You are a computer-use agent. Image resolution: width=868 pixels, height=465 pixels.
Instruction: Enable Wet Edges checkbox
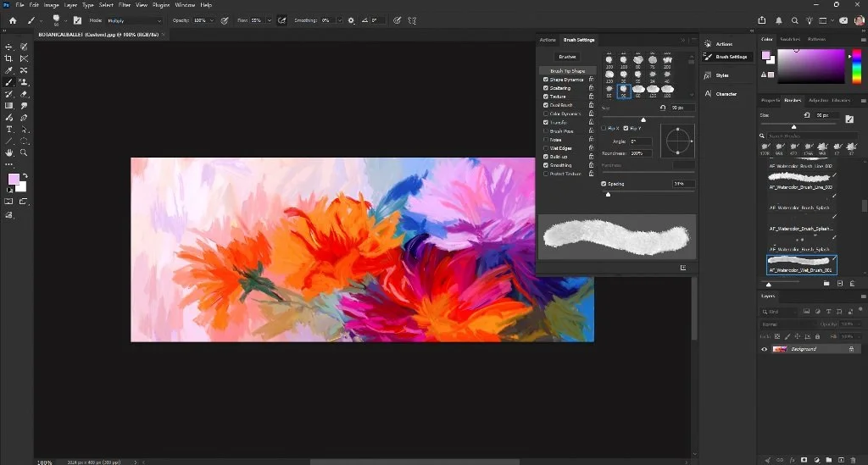[546, 148]
